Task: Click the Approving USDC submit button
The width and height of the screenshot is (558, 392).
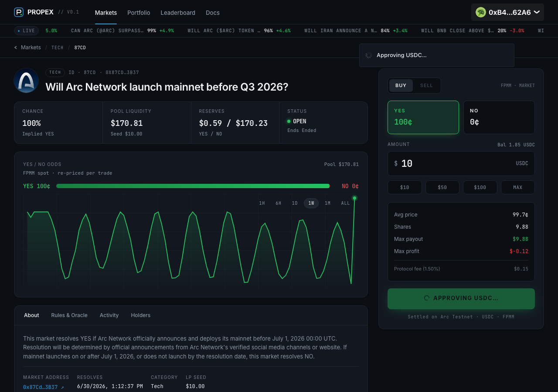Action: pos(461,299)
